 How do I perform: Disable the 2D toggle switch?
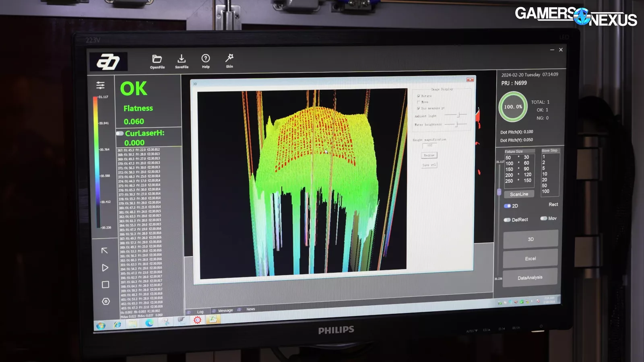click(507, 206)
